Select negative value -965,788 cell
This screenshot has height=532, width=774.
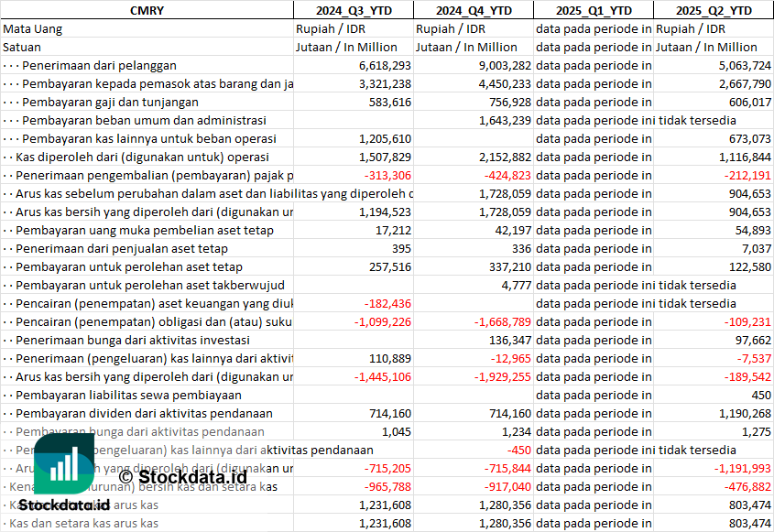[x=354, y=486]
